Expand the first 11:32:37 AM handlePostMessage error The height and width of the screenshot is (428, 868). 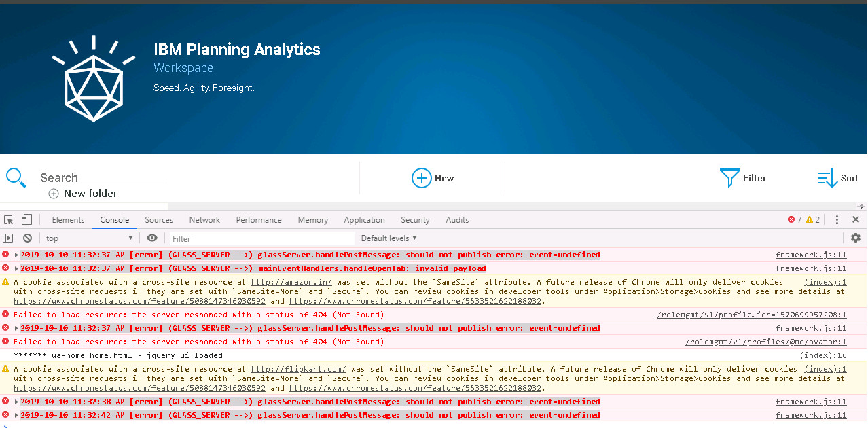tap(16, 255)
